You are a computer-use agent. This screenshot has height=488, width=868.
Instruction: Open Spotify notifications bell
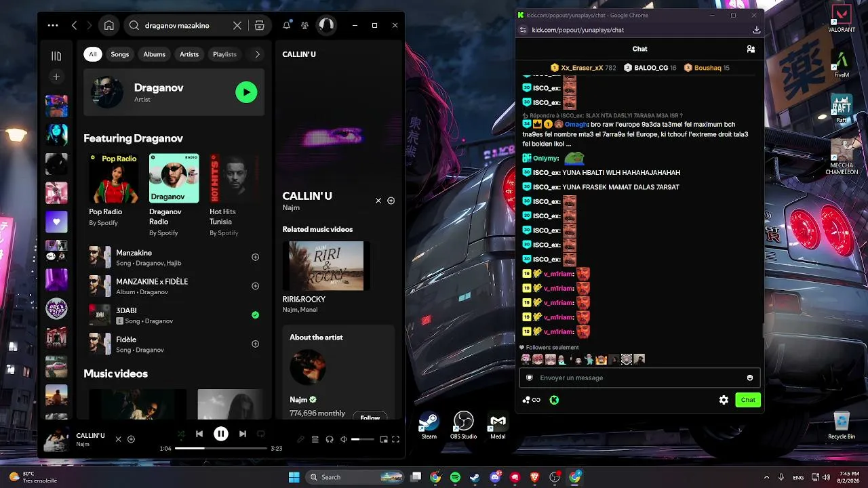click(x=287, y=26)
